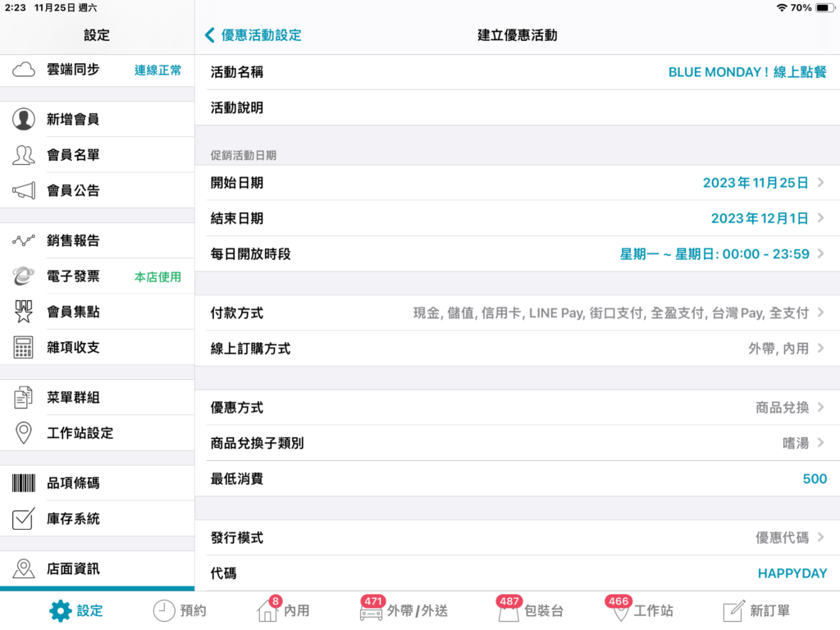
Task: Tap the inventory system checkbox icon
Action: pyautogui.click(x=24, y=518)
